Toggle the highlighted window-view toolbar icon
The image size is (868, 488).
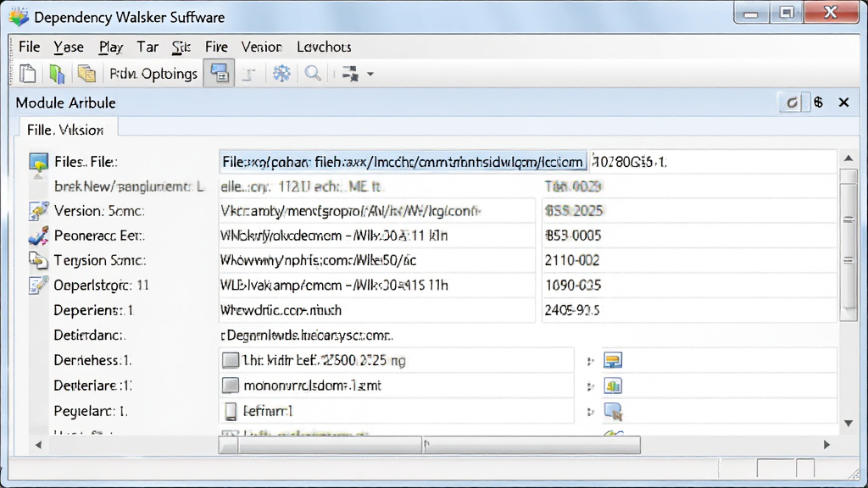coord(220,73)
